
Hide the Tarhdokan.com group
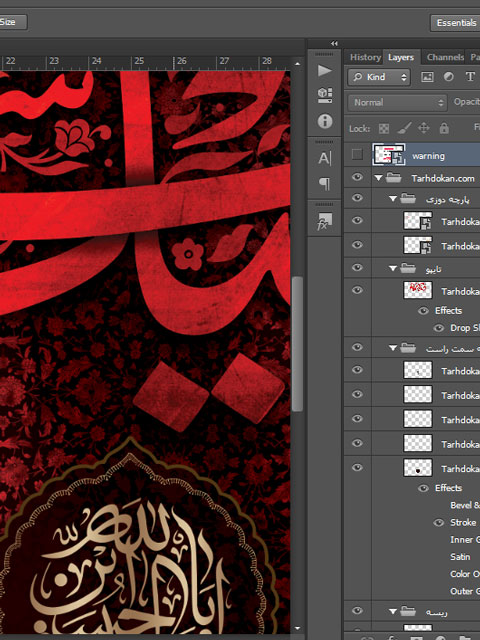point(357,177)
